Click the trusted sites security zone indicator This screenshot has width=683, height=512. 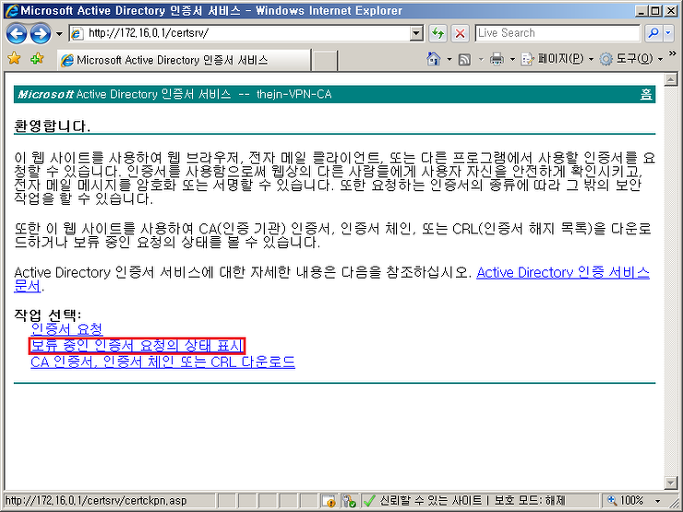click(464, 501)
